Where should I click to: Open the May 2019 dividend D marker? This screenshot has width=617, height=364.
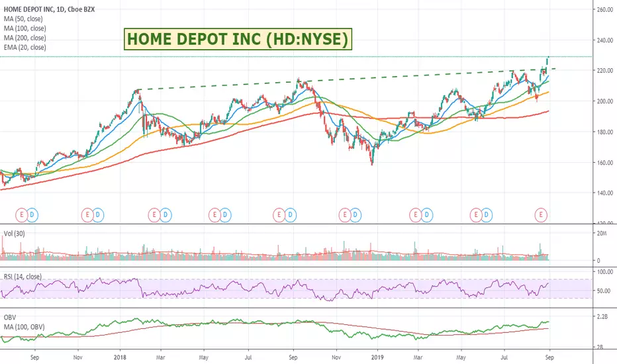coord(487,215)
